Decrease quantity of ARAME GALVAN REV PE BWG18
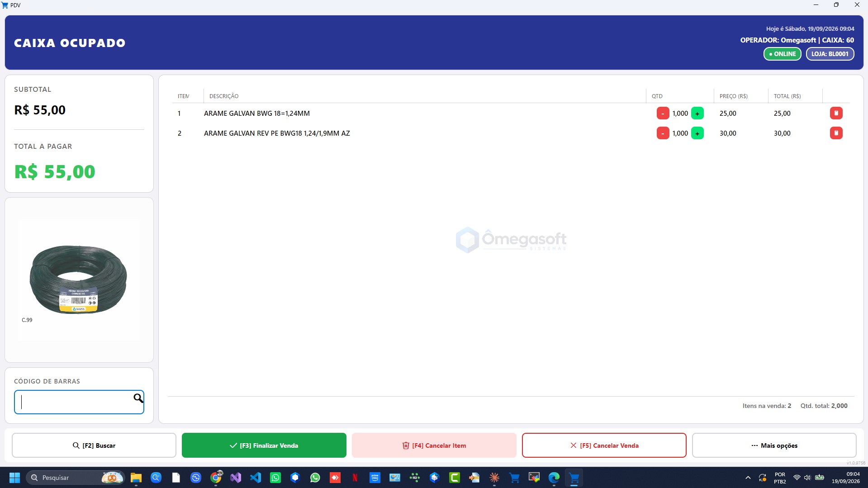868x488 pixels. click(x=663, y=133)
